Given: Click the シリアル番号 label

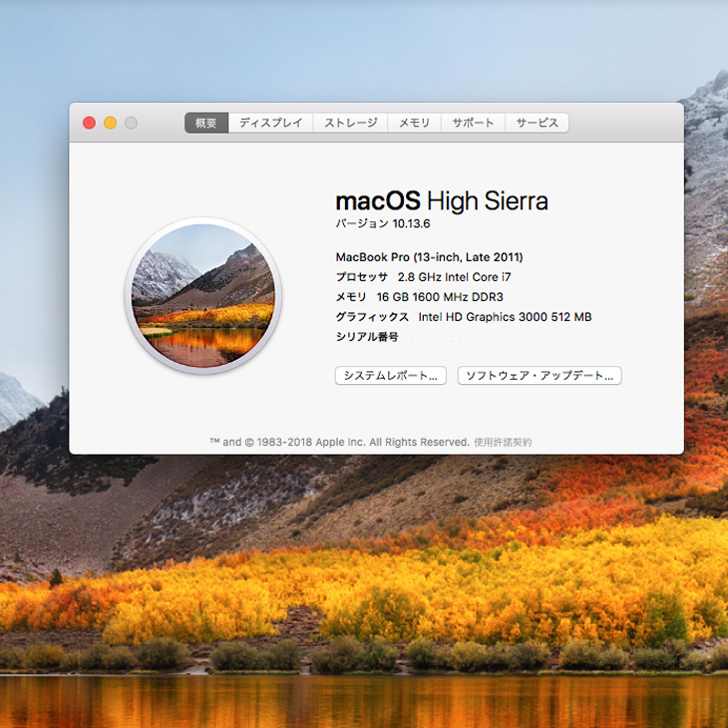Looking at the screenshot, I should 367,337.
